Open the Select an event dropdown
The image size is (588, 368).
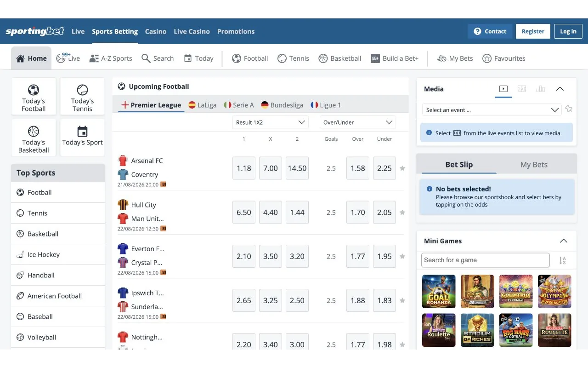[x=492, y=110]
